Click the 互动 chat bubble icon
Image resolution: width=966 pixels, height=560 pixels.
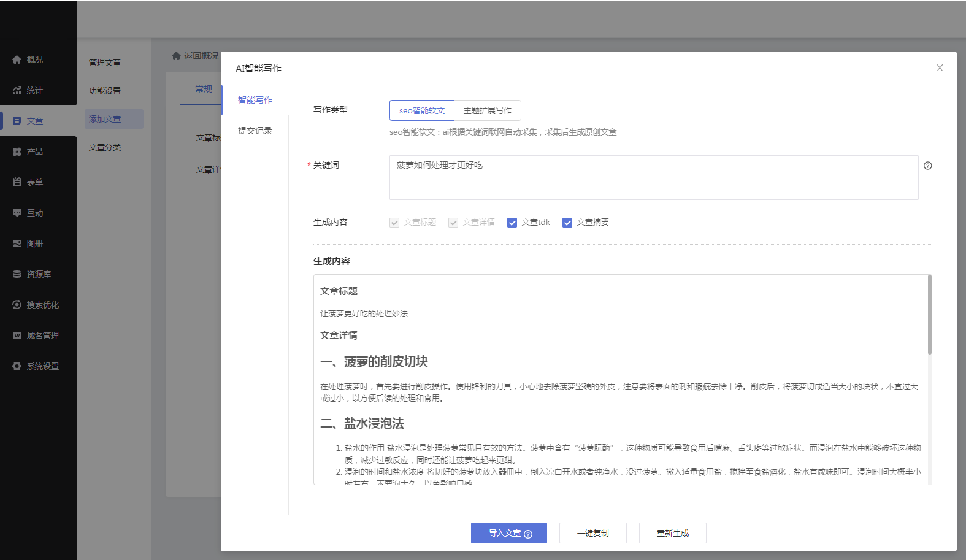point(17,213)
